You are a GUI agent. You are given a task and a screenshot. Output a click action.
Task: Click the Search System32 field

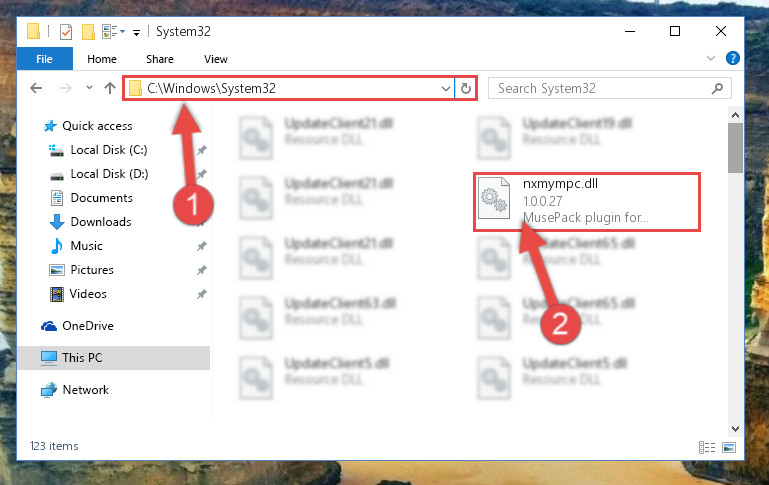coord(603,88)
